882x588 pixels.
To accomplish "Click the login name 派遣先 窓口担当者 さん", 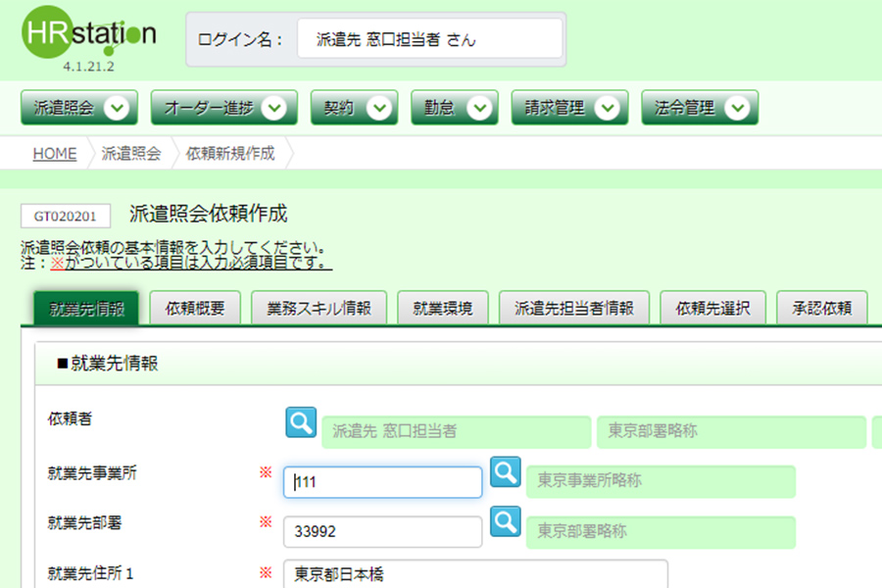I will tap(430, 39).
